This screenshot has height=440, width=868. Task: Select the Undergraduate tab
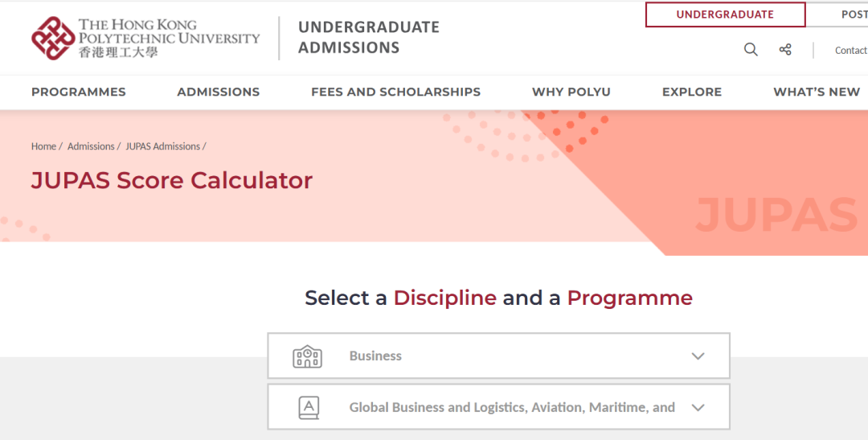725,14
